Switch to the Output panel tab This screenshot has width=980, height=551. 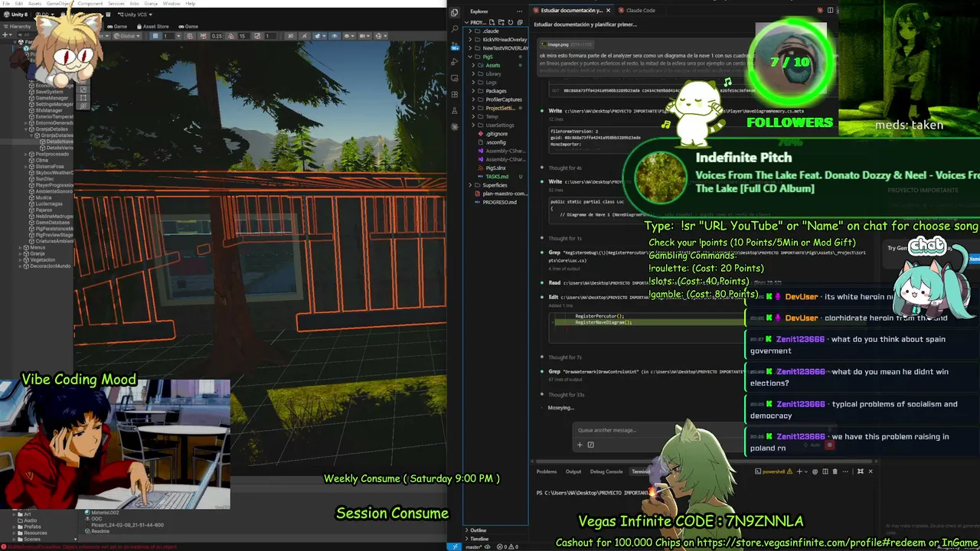(x=573, y=471)
